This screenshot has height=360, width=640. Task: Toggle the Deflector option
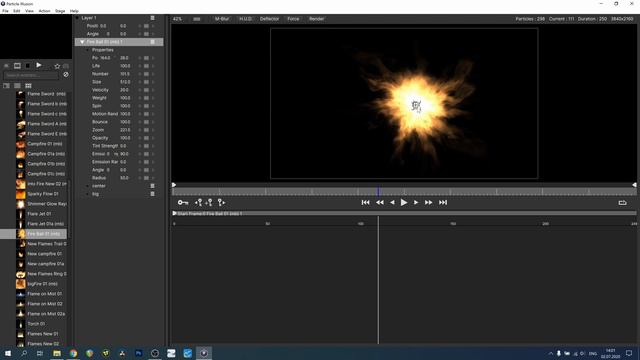point(269,19)
